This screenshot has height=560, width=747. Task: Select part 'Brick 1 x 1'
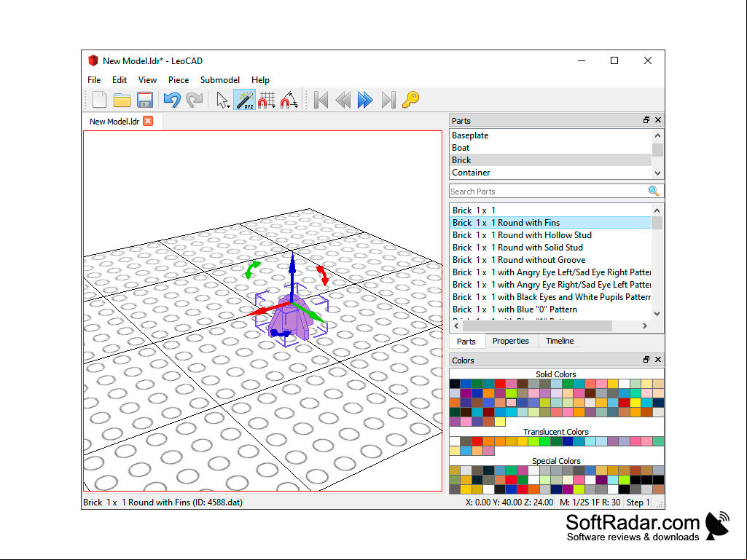551,210
